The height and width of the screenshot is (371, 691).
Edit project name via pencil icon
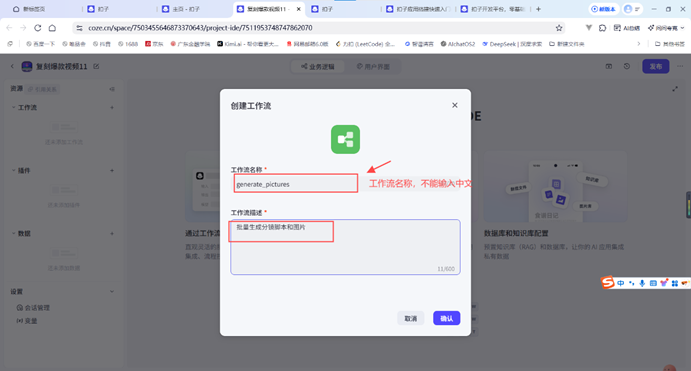click(x=96, y=67)
